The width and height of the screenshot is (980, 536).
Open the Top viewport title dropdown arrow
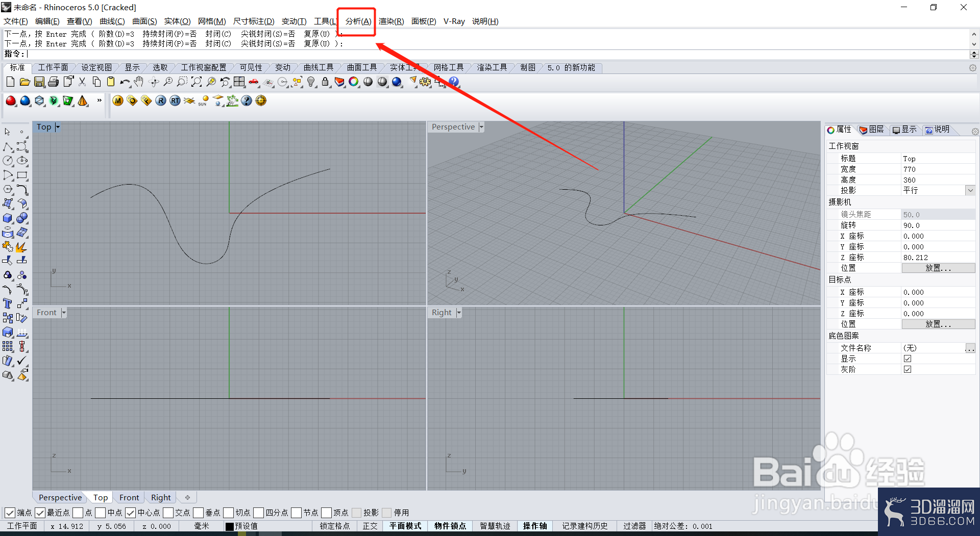(x=58, y=127)
